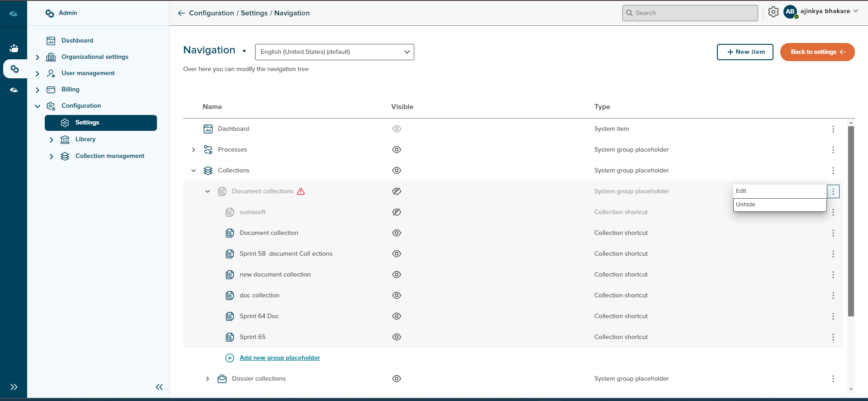
Task: Click the back arrow beside Configuration breadcrumb
Action: coord(181,13)
